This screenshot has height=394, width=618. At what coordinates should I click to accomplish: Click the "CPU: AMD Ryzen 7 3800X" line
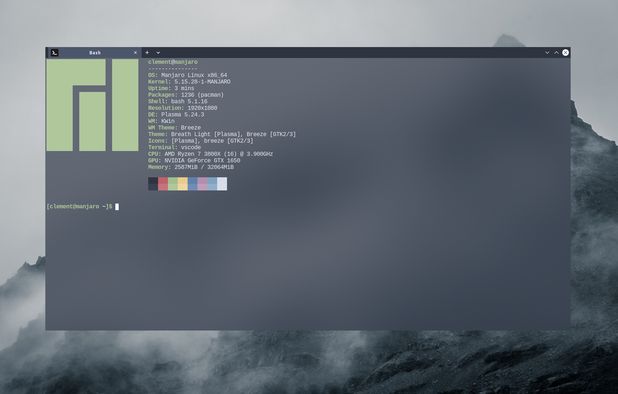(210, 154)
